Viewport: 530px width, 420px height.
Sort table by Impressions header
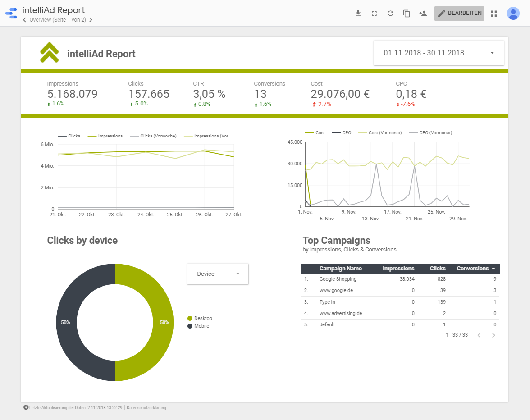398,269
